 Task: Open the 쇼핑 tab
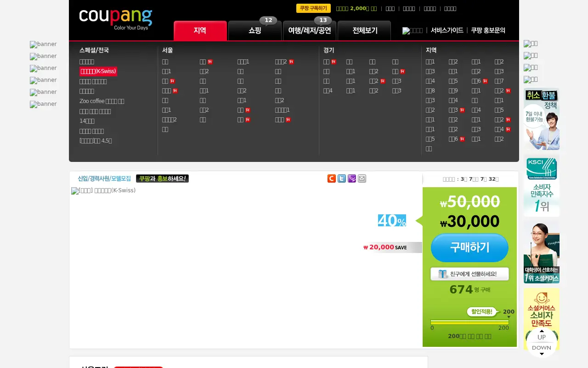(x=255, y=31)
